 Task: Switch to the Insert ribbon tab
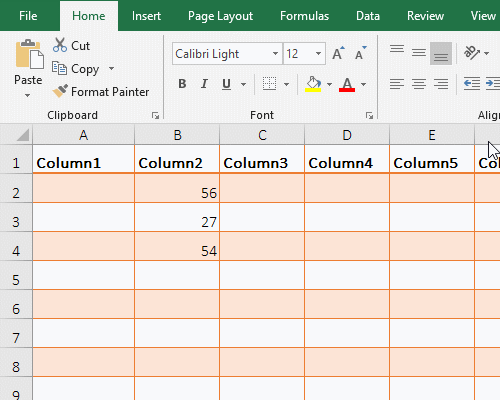(x=146, y=16)
